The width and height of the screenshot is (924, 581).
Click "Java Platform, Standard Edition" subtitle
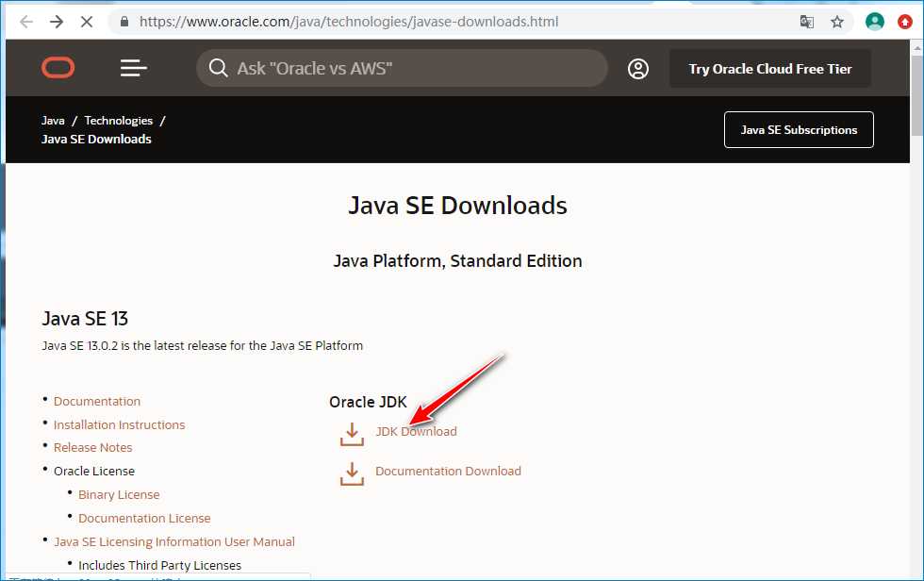(x=457, y=261)
